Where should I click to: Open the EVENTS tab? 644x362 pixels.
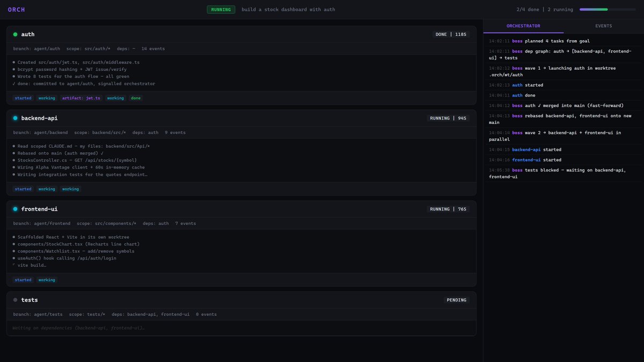click(x=604, y=26)
